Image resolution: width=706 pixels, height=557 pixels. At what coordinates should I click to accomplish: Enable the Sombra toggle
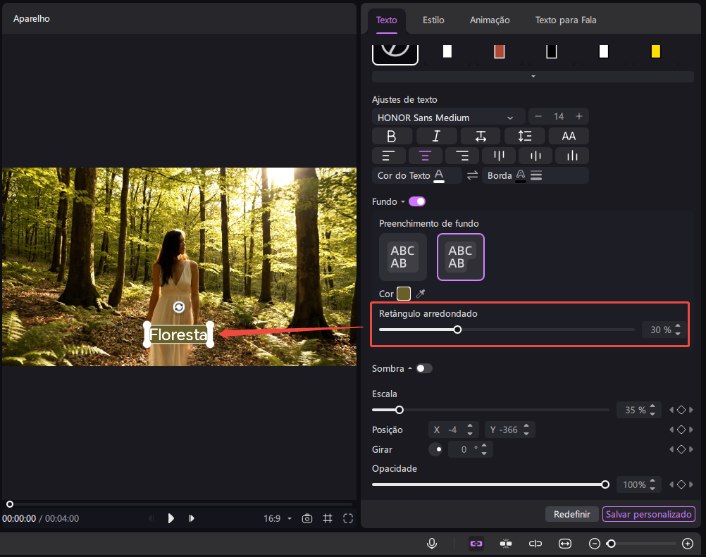point(424,368)
